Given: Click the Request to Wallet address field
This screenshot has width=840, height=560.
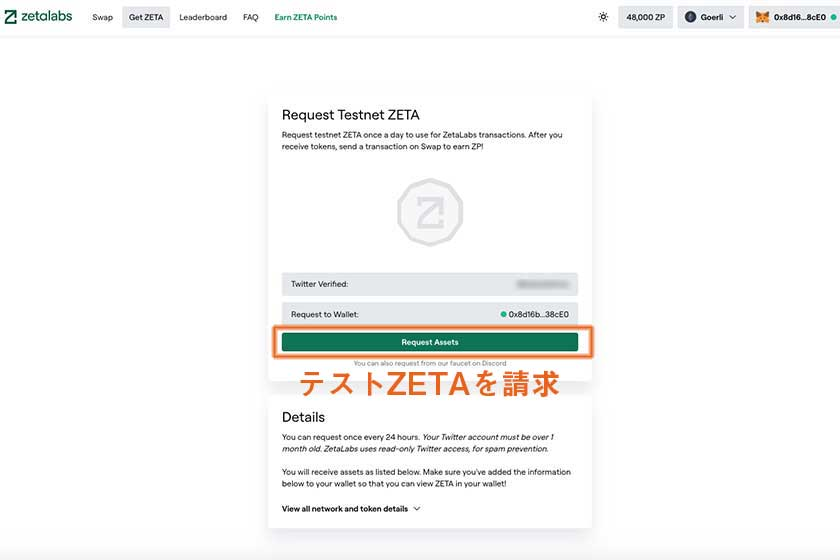Looking at the screenshot, I should (x=430, y=314).
